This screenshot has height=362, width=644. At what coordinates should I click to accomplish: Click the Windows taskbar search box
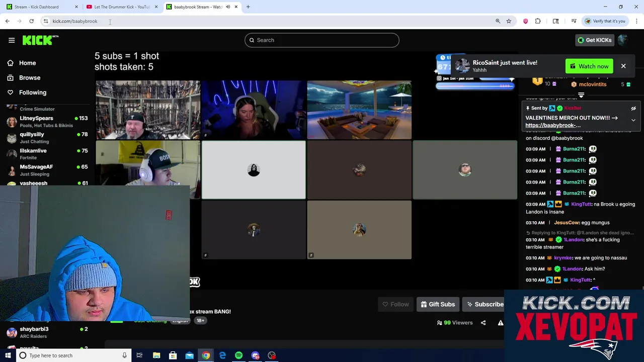pos(73,355)
